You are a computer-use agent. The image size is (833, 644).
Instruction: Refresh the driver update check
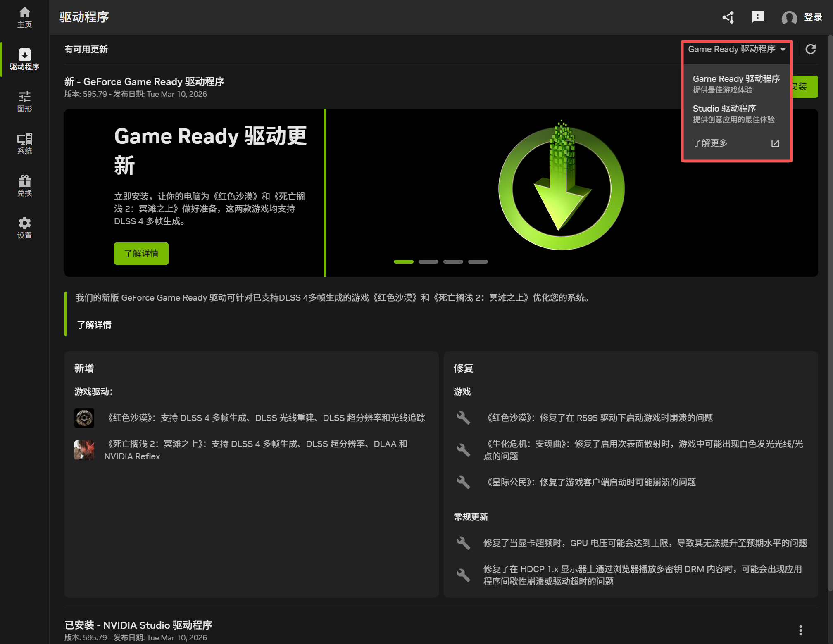811,49
